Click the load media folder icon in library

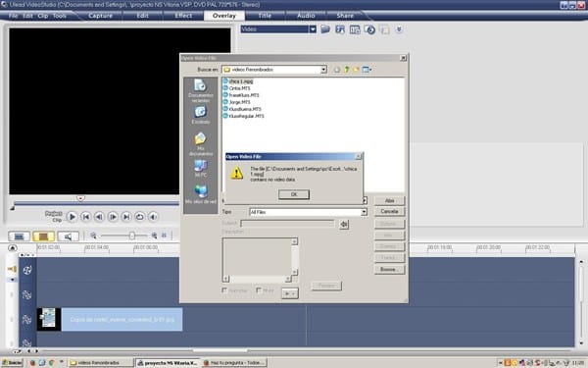325,29
